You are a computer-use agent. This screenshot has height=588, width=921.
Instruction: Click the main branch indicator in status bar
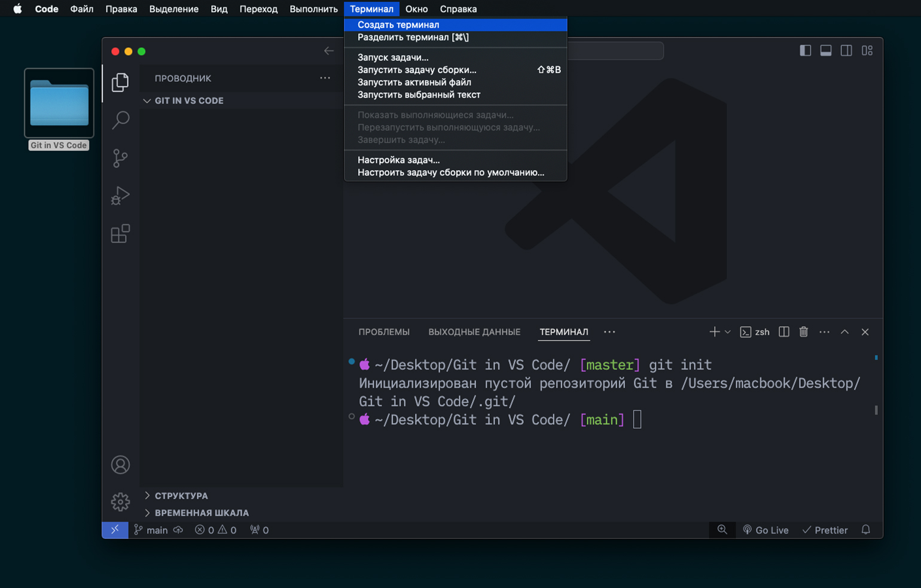click(x=151, y=530)
